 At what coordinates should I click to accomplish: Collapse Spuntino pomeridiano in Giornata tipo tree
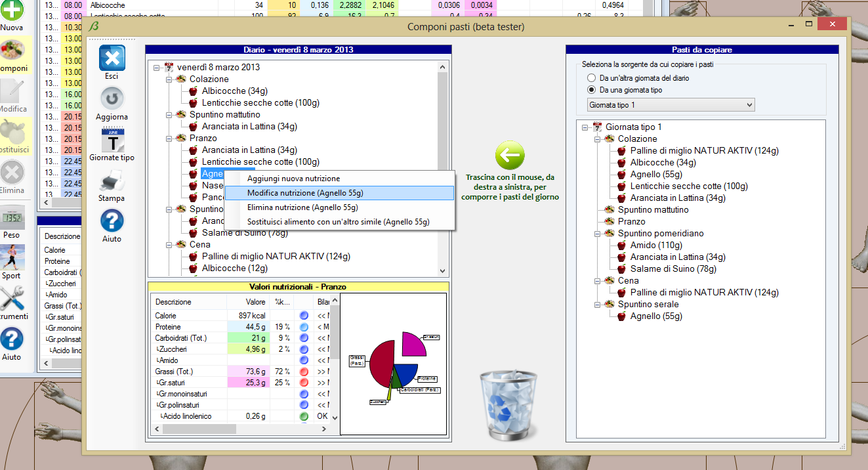(x=598, y=234)
